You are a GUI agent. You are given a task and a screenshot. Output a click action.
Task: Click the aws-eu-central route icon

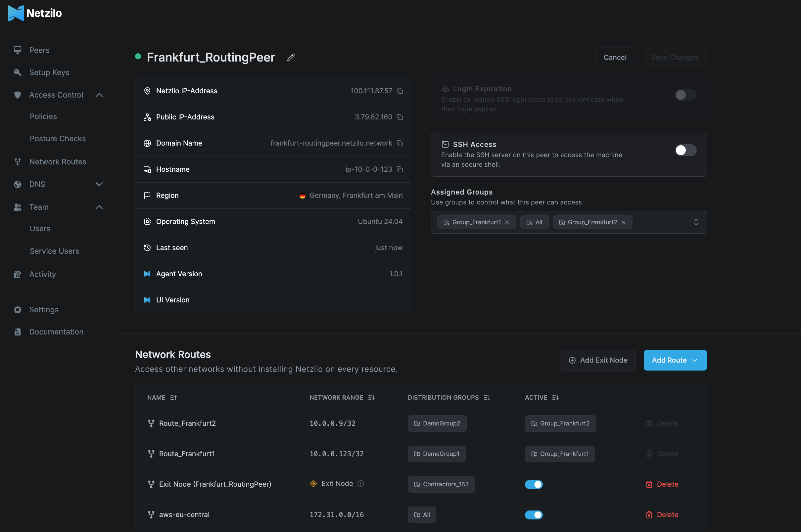click(151, 515)
